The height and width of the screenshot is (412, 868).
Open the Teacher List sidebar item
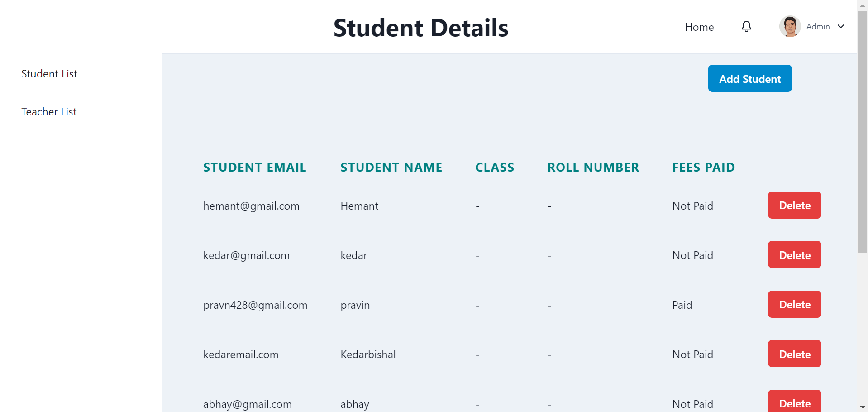[x=49, y=112]
